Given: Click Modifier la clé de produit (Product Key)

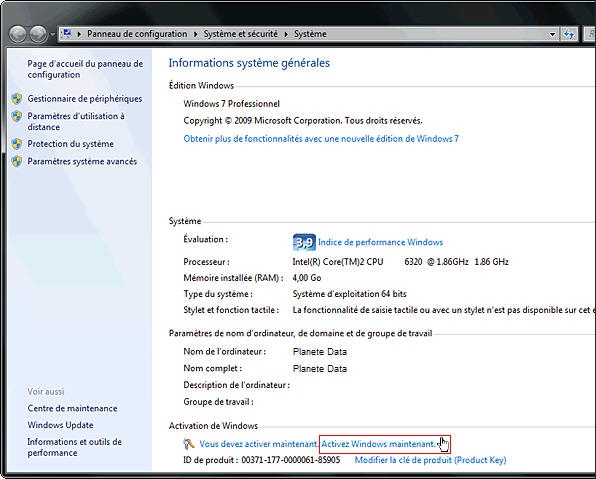Looking at the screenshot, I should coord(430,460).
